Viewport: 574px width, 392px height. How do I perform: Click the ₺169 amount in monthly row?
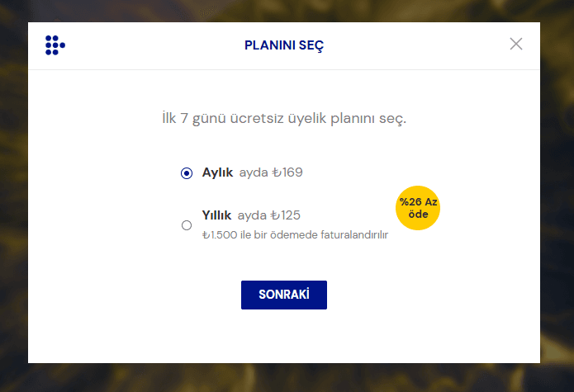point(287,173)
